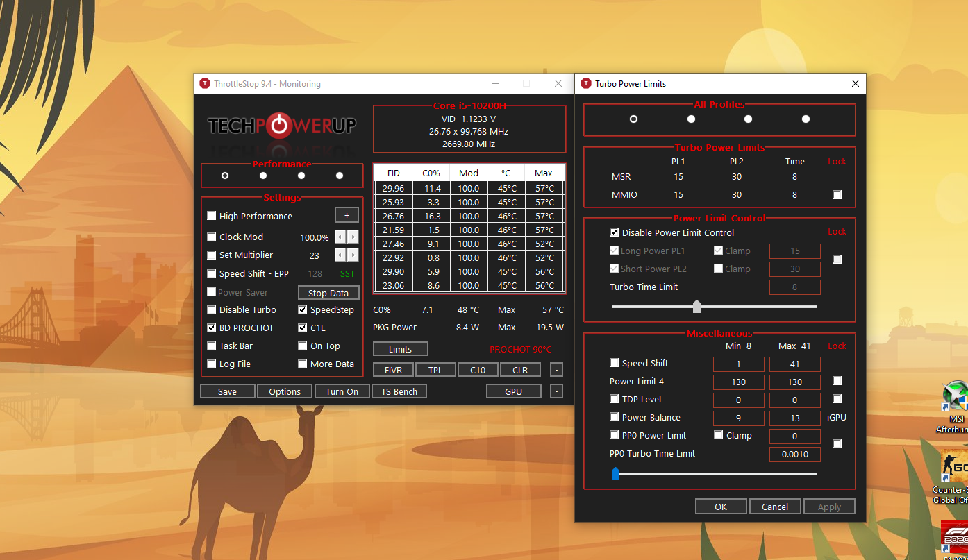Check the More Data option
The image size is (968, 560).
pos(303,364)
